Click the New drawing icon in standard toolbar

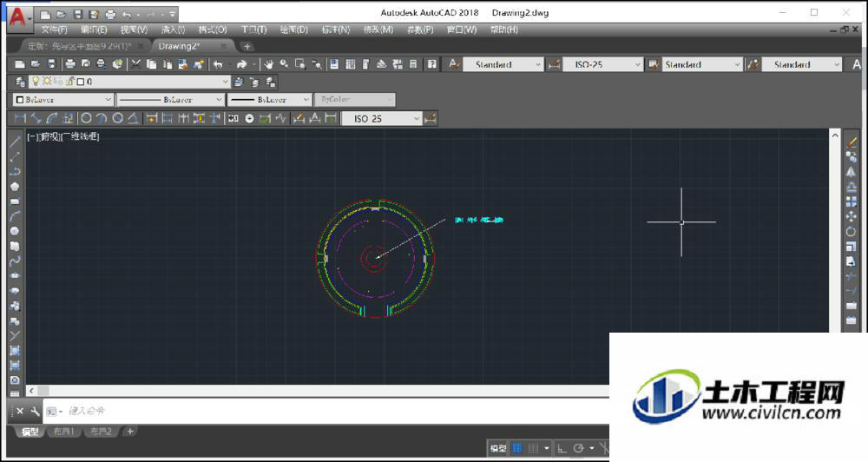[x=19, y=64]
